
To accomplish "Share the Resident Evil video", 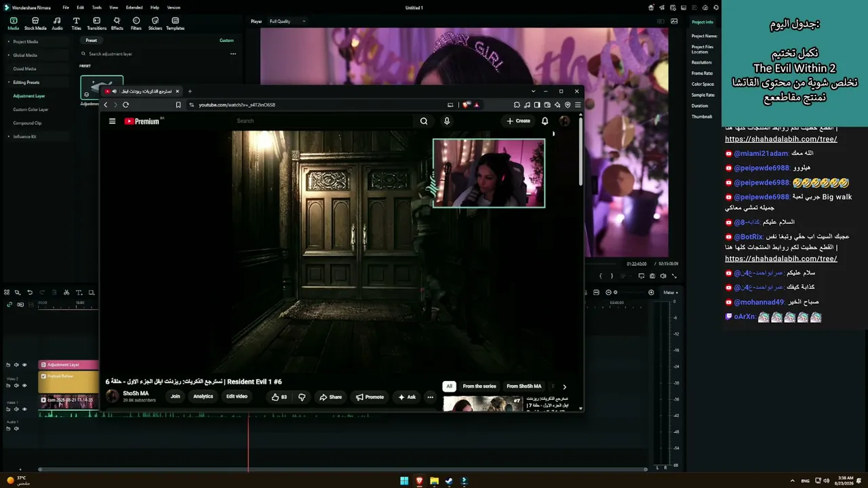I will click(331, 397).
